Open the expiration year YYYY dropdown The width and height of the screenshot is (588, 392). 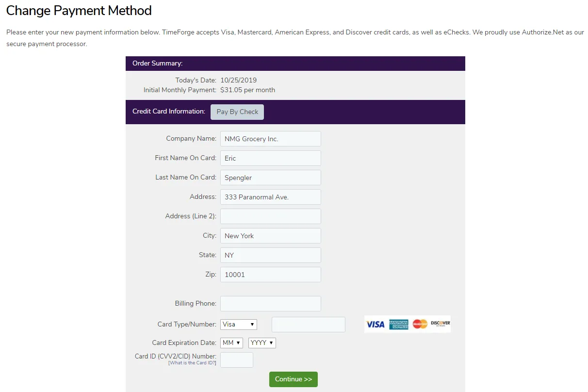pyautogui.click(x=262, y=343)
